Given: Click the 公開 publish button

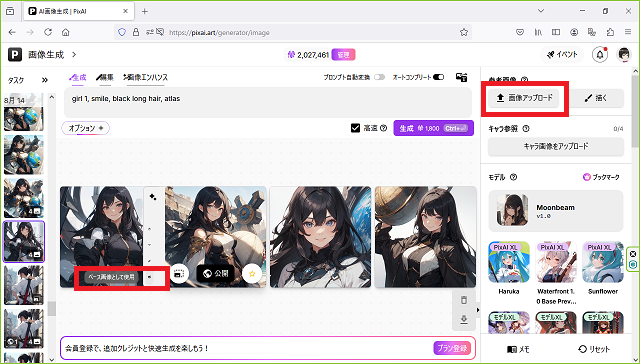Looking at the screenshot, I should pos(216,274).
